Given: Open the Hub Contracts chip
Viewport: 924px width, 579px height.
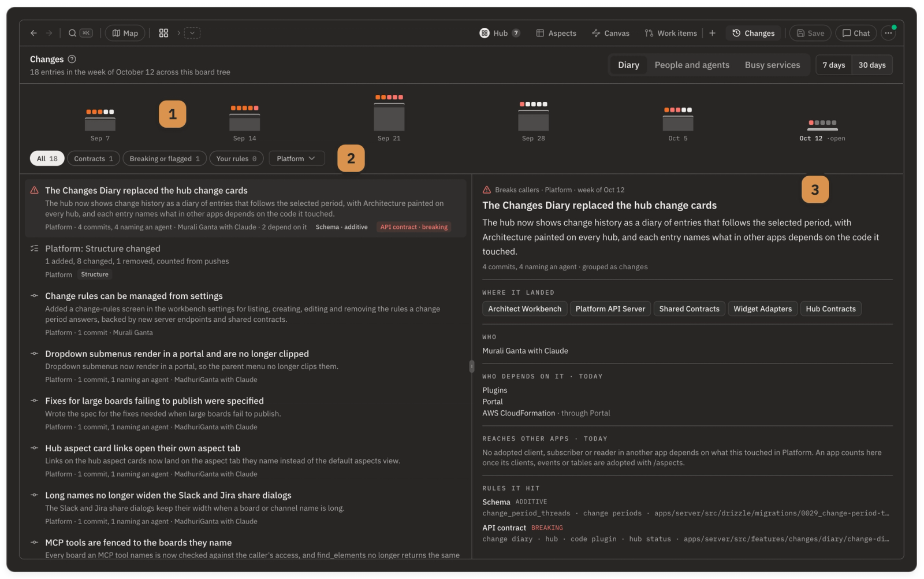Looking at the screenshot, I should [830, 309].
